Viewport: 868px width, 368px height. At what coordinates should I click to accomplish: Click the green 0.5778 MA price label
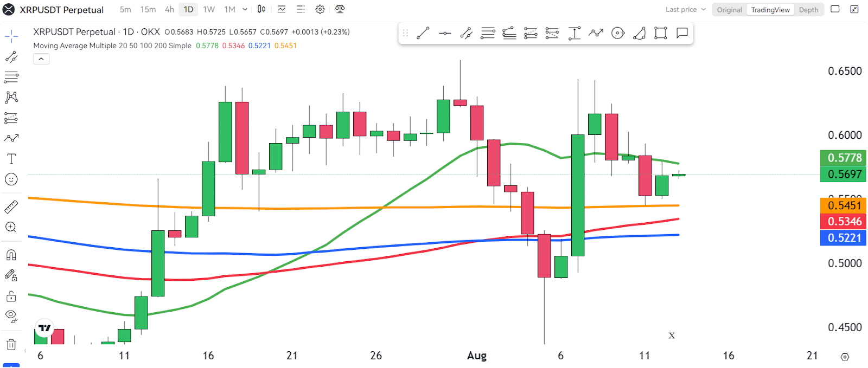843,158
